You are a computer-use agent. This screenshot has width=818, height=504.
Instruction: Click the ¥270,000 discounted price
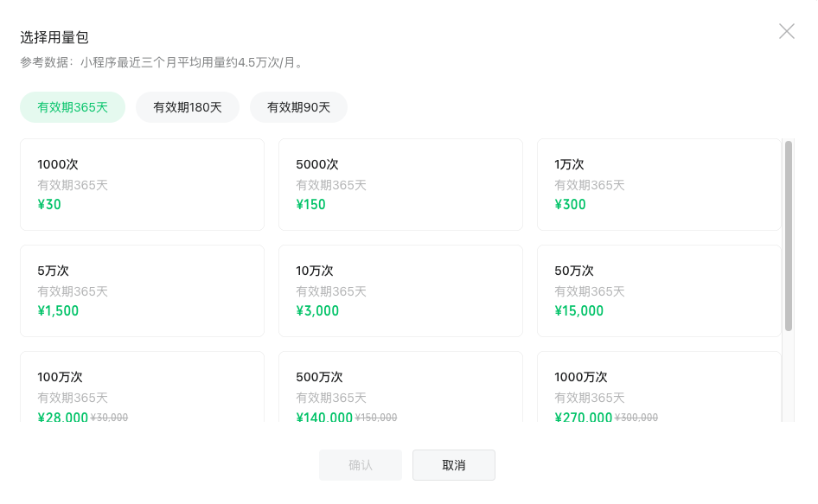(x=582, y=417)
